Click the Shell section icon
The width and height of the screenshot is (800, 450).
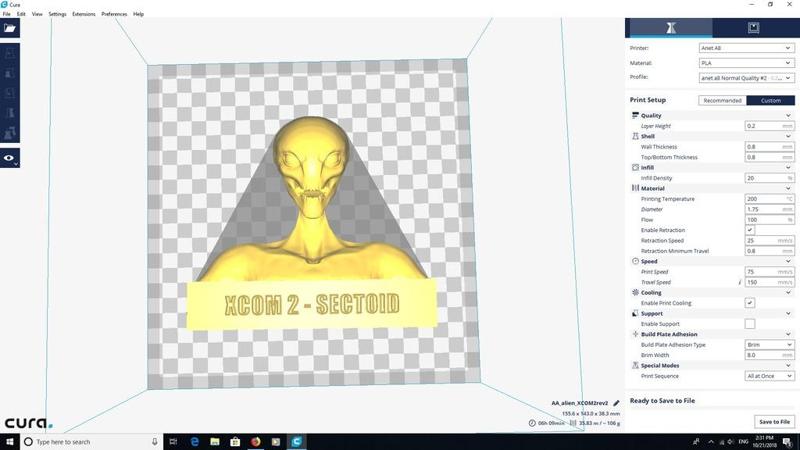(x=635, y=136)
